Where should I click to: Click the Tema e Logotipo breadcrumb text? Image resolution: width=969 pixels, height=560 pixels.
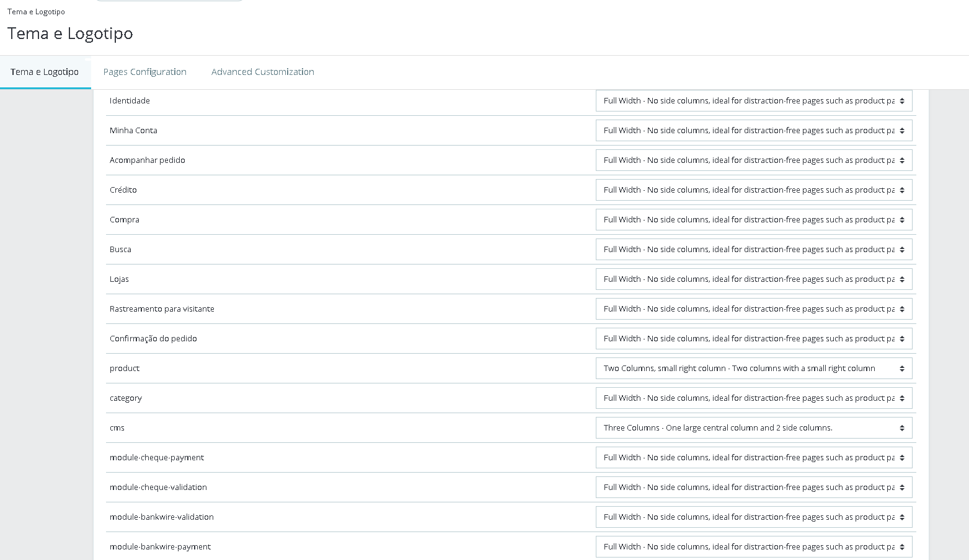(x=36, y=12)
